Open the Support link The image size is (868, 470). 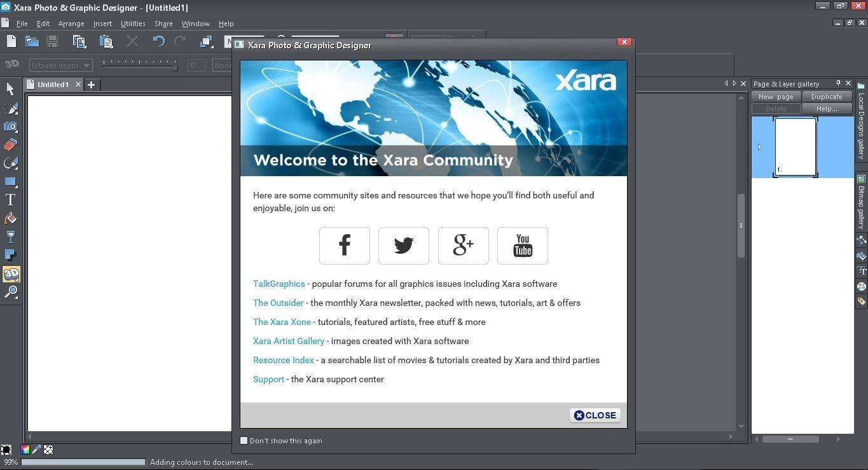(x=268, y=379)
